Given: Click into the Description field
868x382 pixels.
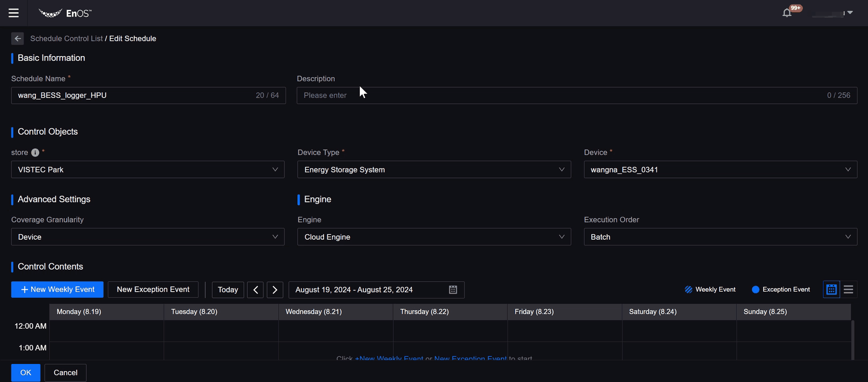Looking at the screenshot, I should (x=561, y=95).
